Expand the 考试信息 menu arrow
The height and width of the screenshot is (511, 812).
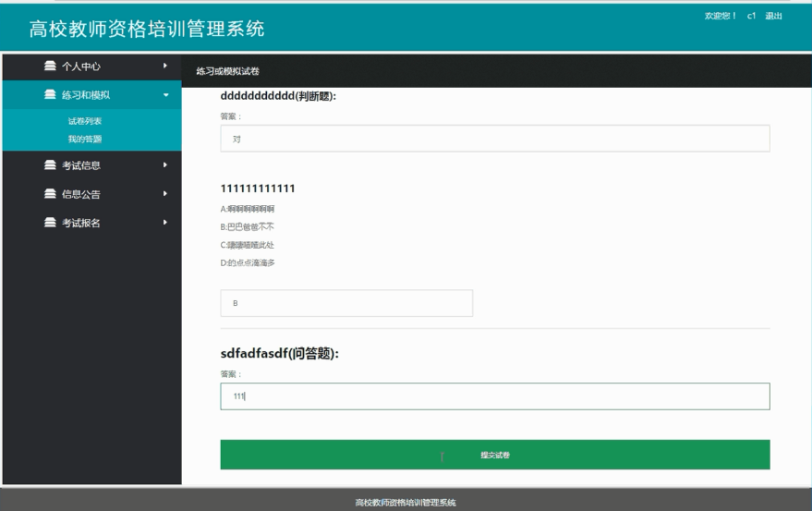pyautogui.click(x=165, y=164)
